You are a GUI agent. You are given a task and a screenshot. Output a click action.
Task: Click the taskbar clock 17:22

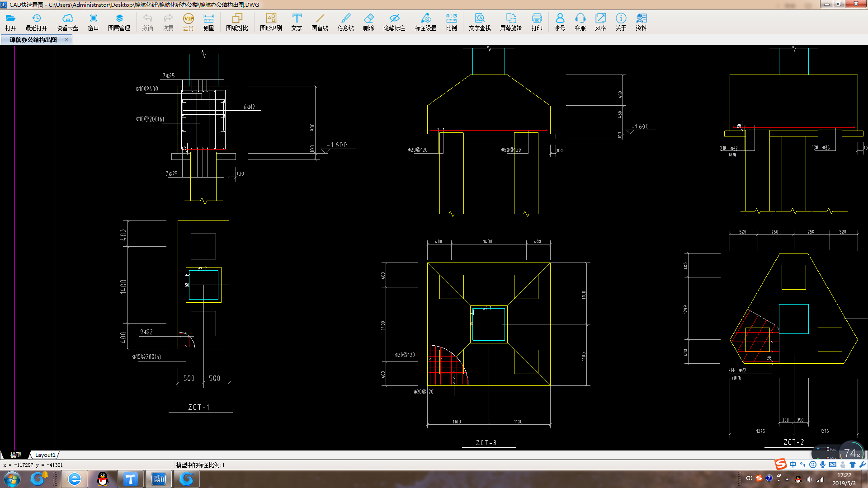(844, 475)
